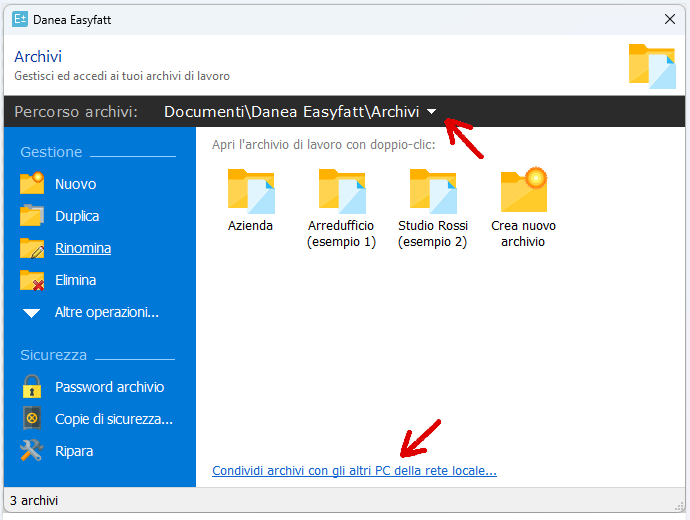
Task: Open the Percorso archivi dropdown arrow
Action: point(431,112)
